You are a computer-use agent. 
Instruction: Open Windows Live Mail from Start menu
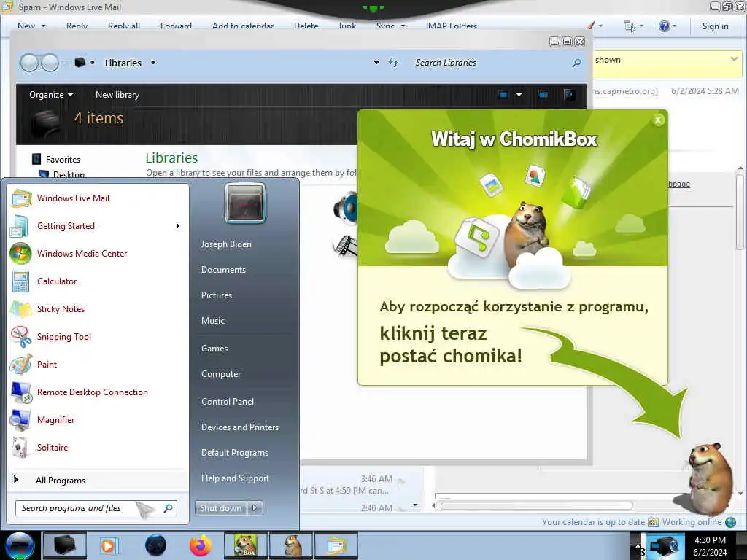73,198
